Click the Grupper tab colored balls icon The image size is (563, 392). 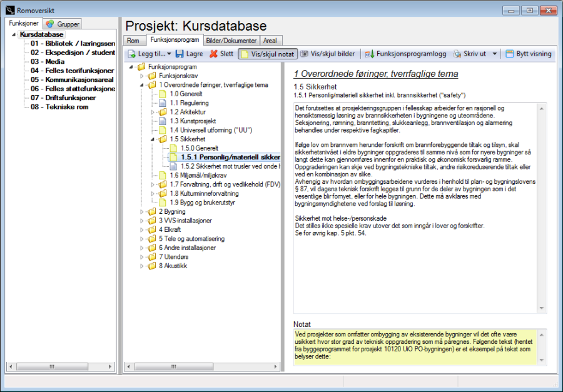pos(50,23)
